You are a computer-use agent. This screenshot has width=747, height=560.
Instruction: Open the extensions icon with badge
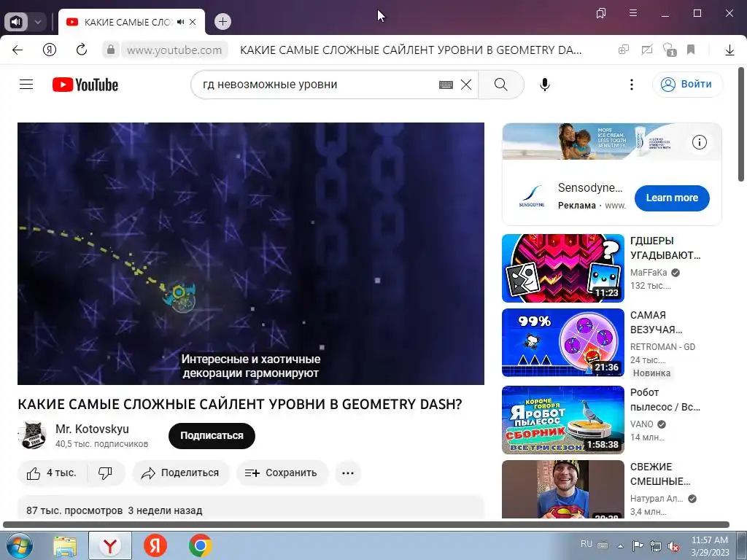[670, 50]
